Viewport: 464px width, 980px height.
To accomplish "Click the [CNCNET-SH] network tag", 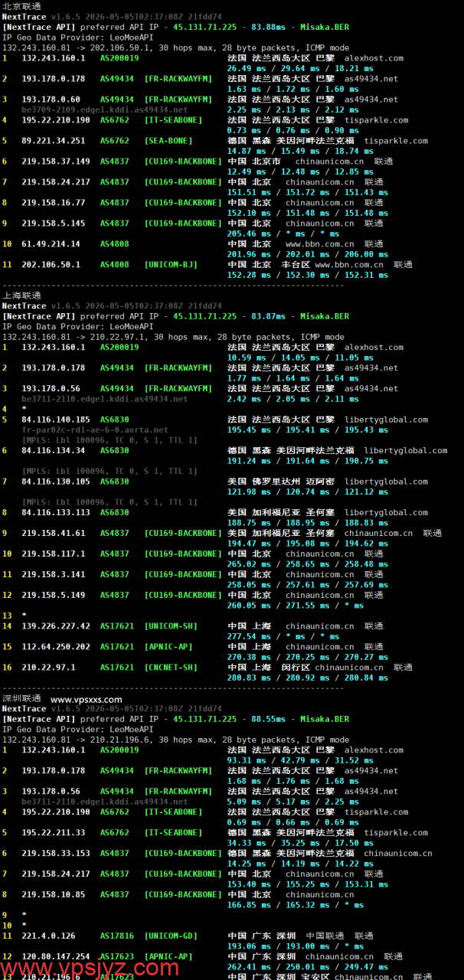I will pos(171,668).
